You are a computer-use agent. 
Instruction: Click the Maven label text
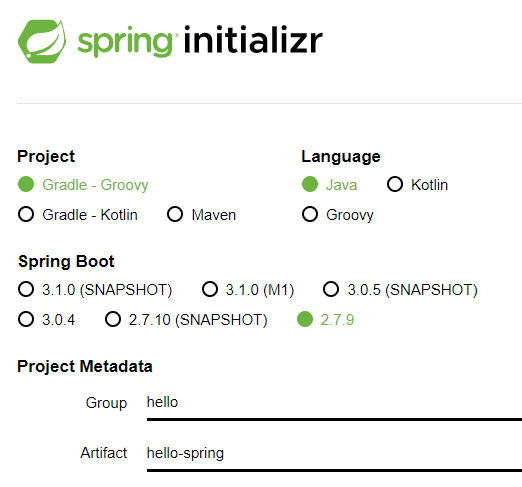point(214,215)
